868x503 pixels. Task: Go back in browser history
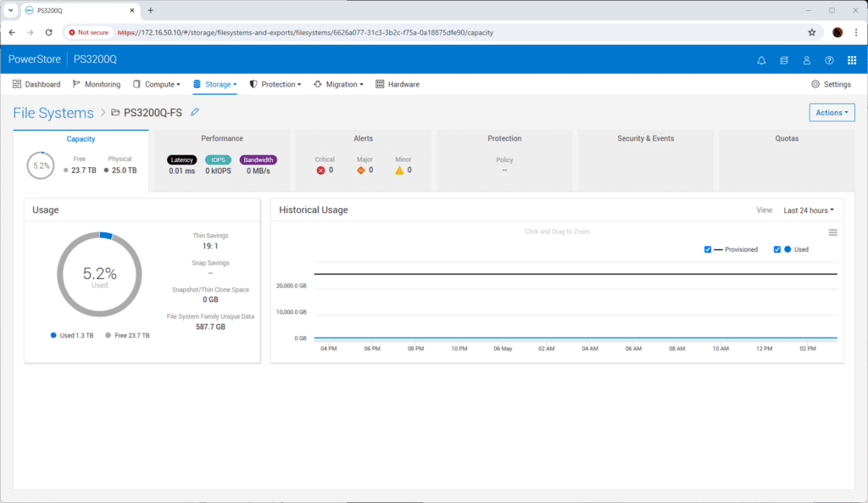click(x=12, y=33)
